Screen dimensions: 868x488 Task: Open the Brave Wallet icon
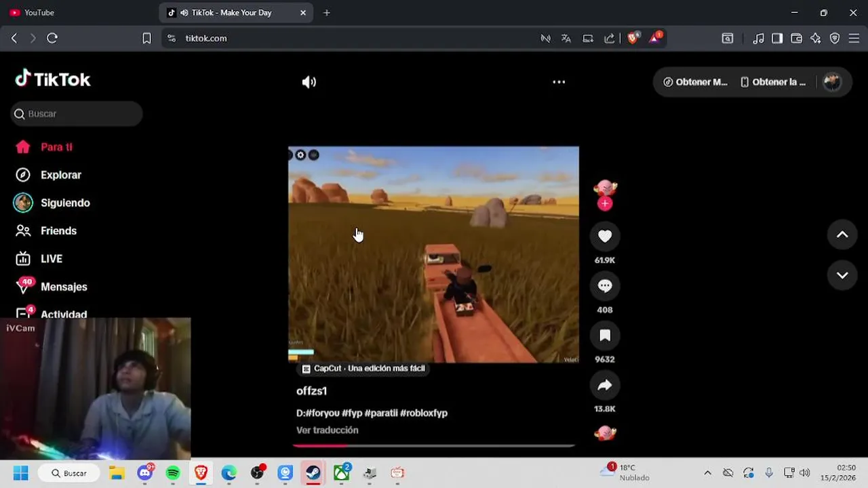click(797, 39)
